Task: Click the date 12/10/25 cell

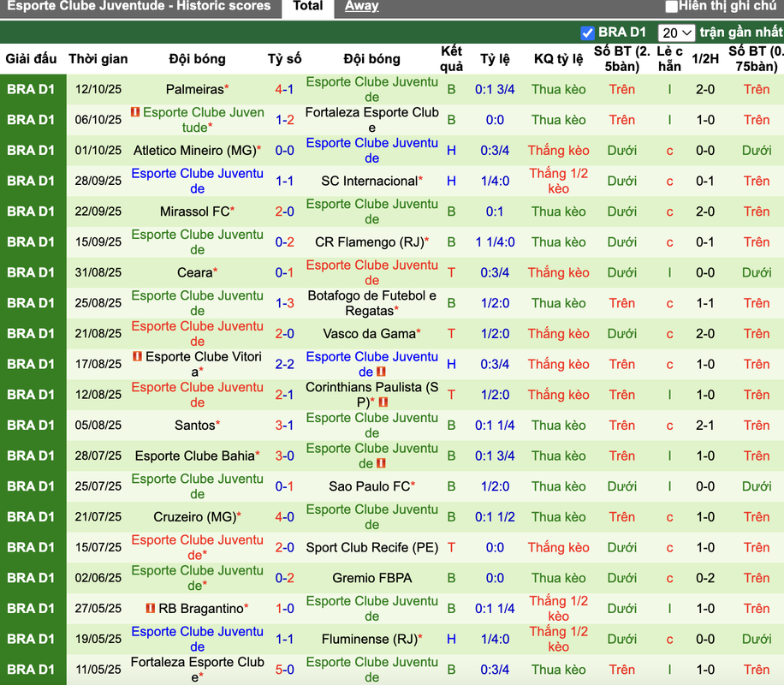Action: point(98,90)
